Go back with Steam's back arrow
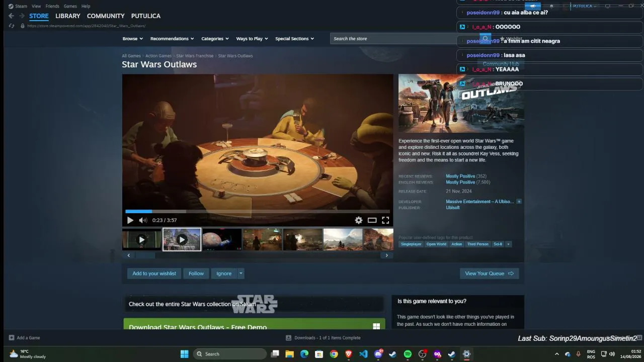The width and height of the screenshot is (644, 362). tap(11, 16)
